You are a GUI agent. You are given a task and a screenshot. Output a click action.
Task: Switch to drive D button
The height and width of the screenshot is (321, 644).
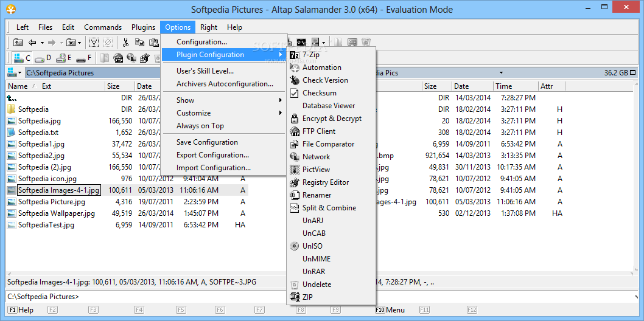click(43, 58)
